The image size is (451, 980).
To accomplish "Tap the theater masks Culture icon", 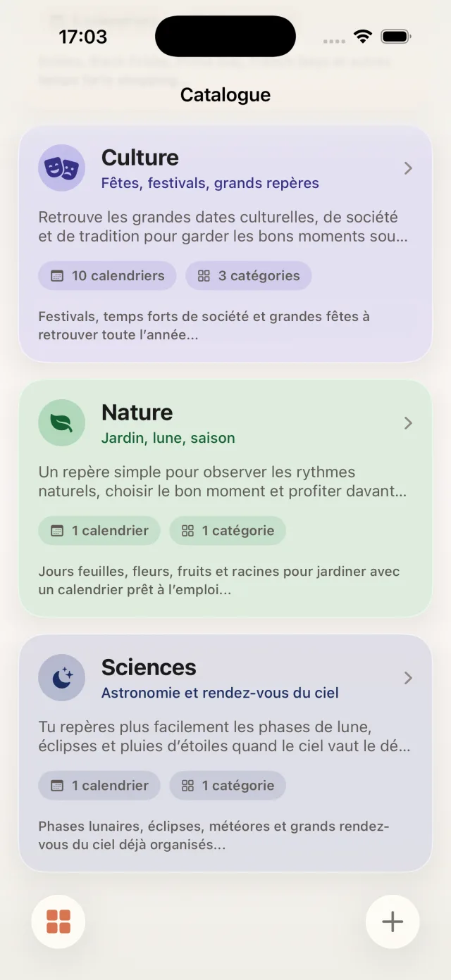I will pos(61,168).
